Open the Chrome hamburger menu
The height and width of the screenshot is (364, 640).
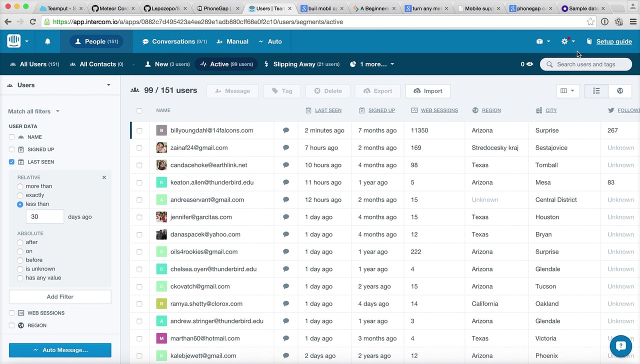click(x=633, y=21)
